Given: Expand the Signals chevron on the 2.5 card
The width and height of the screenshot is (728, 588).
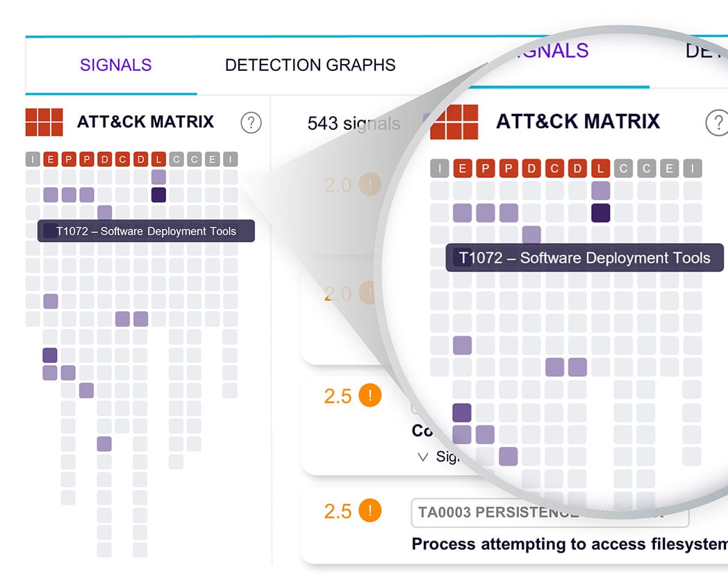Looking at the screenshot, I should [x=424, y=457].
